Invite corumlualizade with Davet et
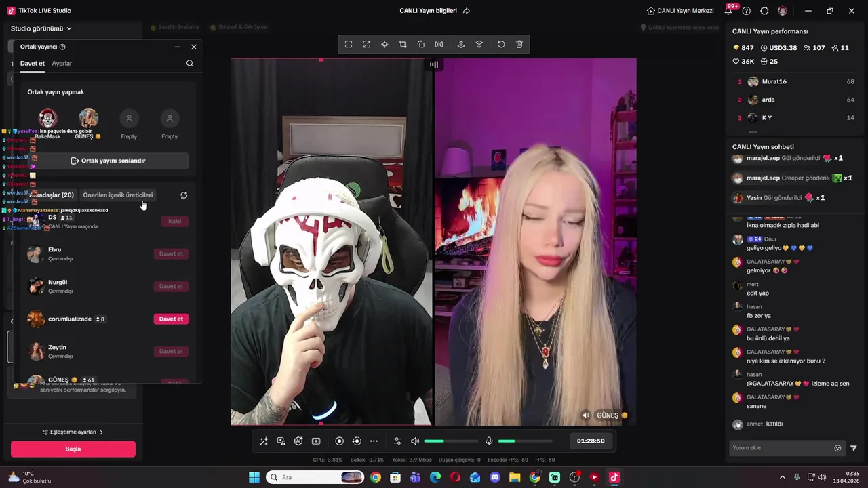Viewport: 868px width, 488px height. pos(171,319)
